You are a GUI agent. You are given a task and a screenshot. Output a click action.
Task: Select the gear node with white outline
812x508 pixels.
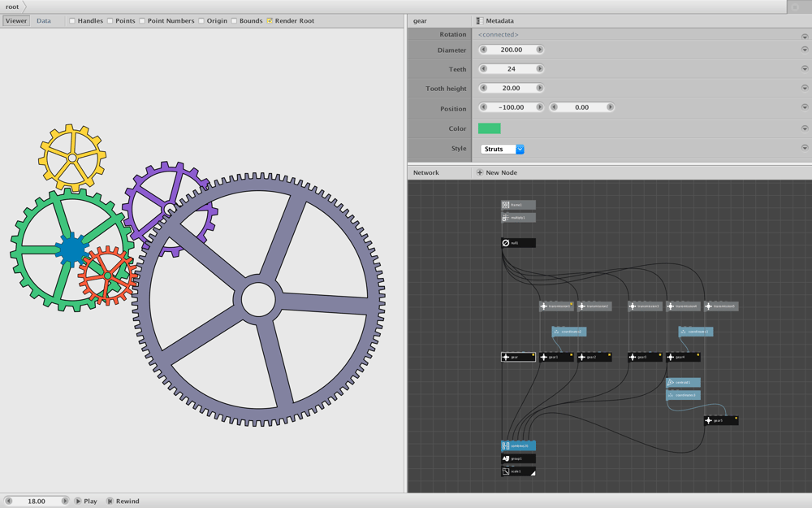[x=518, y=357]
